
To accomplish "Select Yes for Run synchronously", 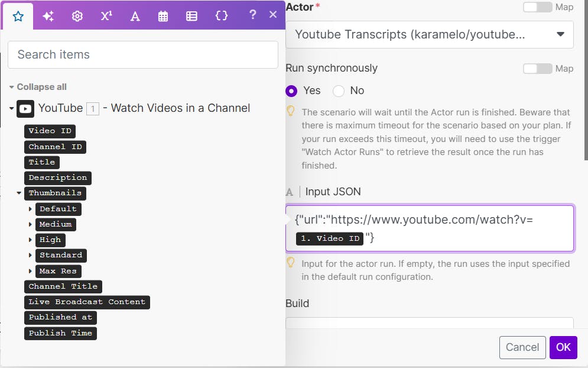I will coord(291,91).
